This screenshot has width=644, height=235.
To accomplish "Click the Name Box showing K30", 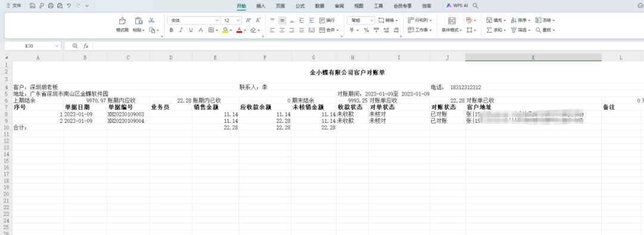I will tap(33, 46).
